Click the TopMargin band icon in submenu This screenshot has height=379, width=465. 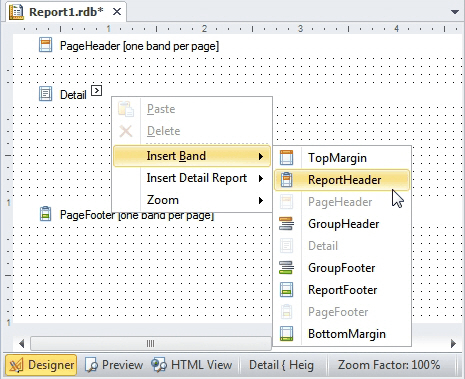click(287, 158)
